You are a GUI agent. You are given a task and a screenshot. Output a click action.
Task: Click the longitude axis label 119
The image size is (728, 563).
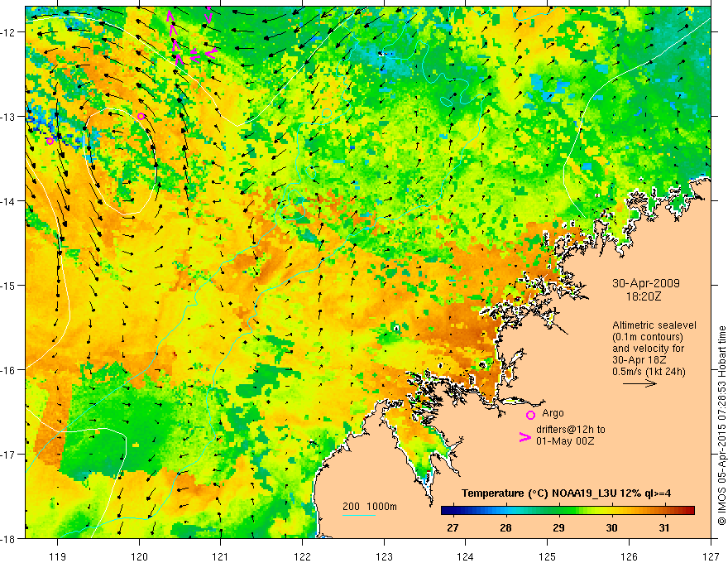[x=57, y=556]
